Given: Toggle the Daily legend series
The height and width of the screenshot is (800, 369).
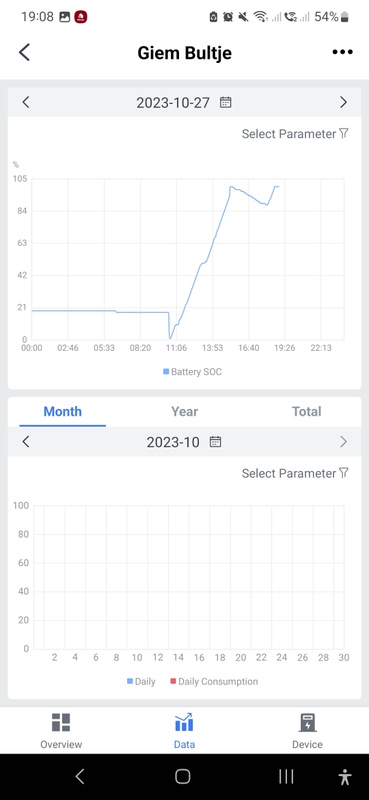Looking at the screenshot, I should 141,681.
